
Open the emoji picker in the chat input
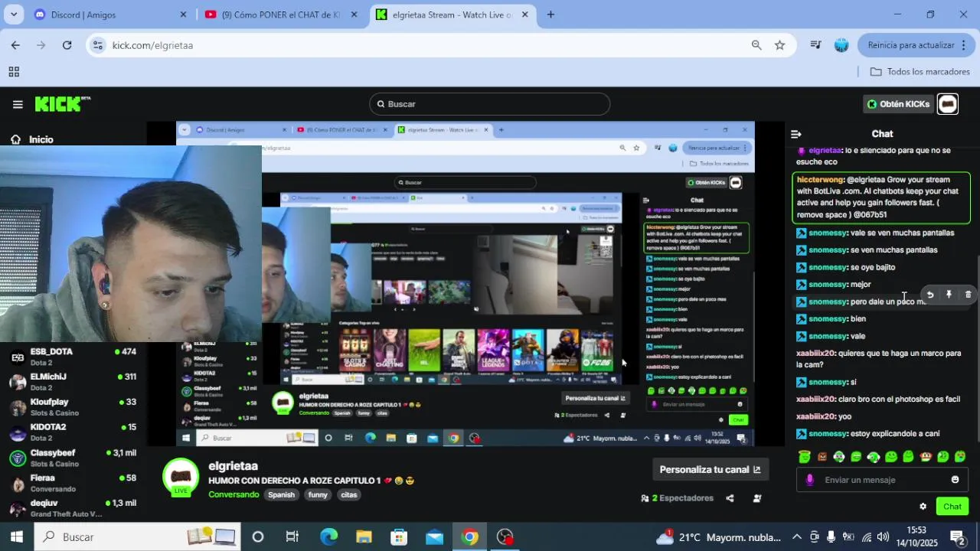955,480
